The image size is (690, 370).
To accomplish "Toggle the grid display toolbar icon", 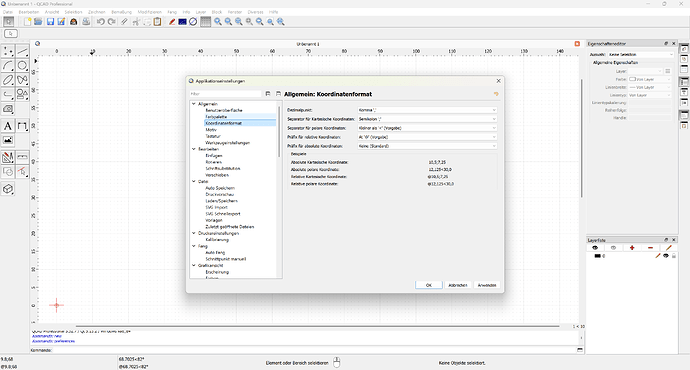I will [206, 22].
